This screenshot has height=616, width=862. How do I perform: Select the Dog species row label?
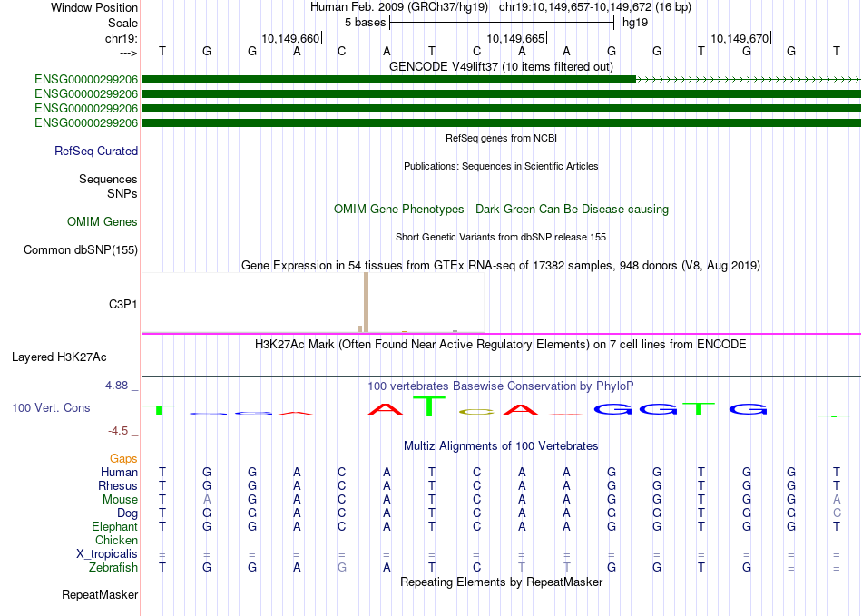coord(127,513)
